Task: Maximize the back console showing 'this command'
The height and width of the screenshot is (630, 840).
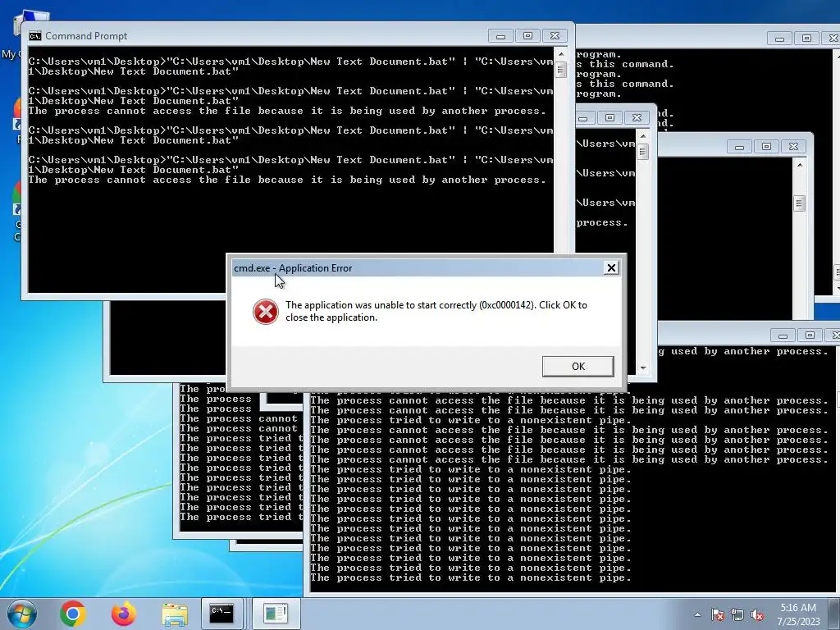Action: (x=807, y=39)
